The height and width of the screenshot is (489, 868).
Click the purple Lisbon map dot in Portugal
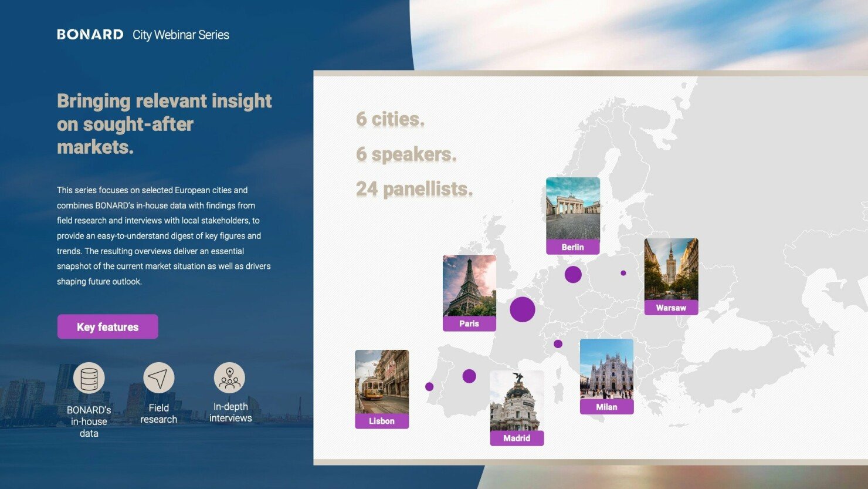point(429,387)
